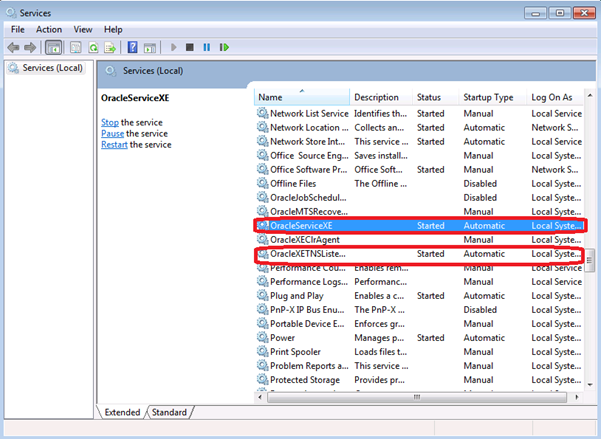Open the Help menu

tap(113, 30)
